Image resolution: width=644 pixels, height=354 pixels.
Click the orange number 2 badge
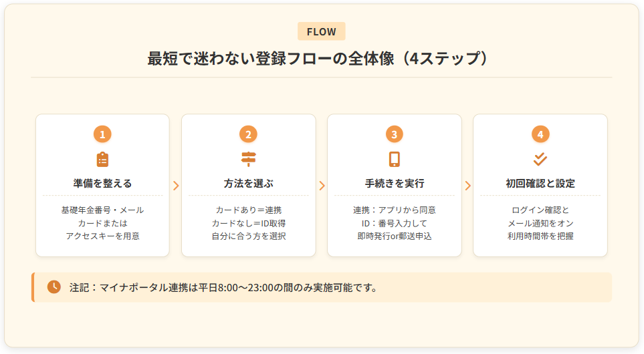pos(248,134)
